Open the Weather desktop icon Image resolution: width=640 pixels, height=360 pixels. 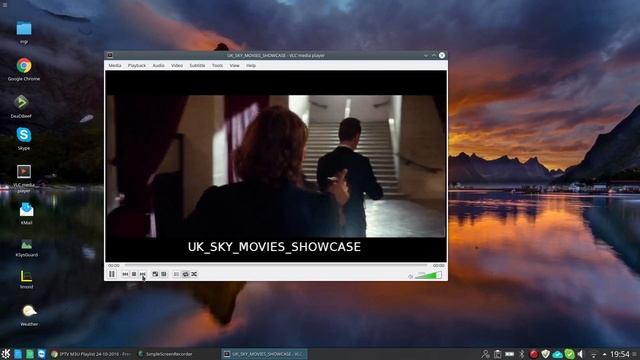(29, 315)
